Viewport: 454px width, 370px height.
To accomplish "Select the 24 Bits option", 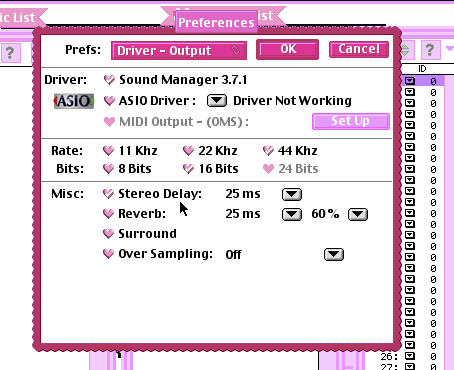I will click(x=268, y=169).
